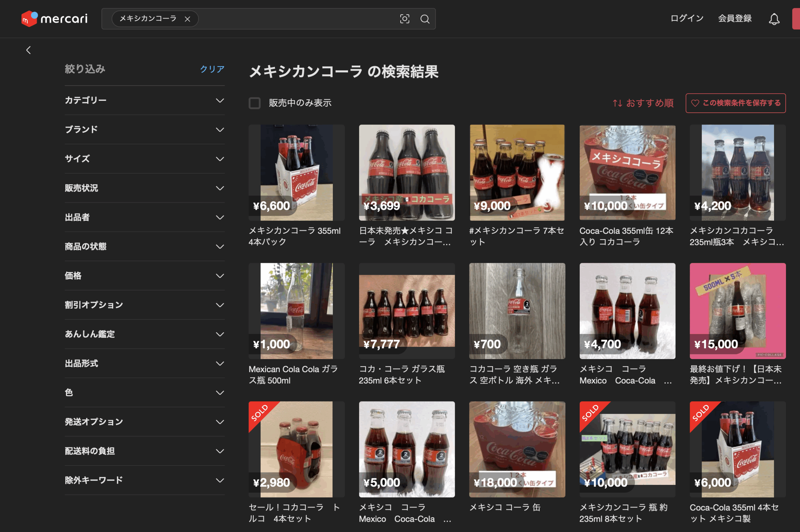Viewport: 800px width, 532px height.
Task: Remove the メキシカンコーラ search chip
Action: click(x=187, y=19)
